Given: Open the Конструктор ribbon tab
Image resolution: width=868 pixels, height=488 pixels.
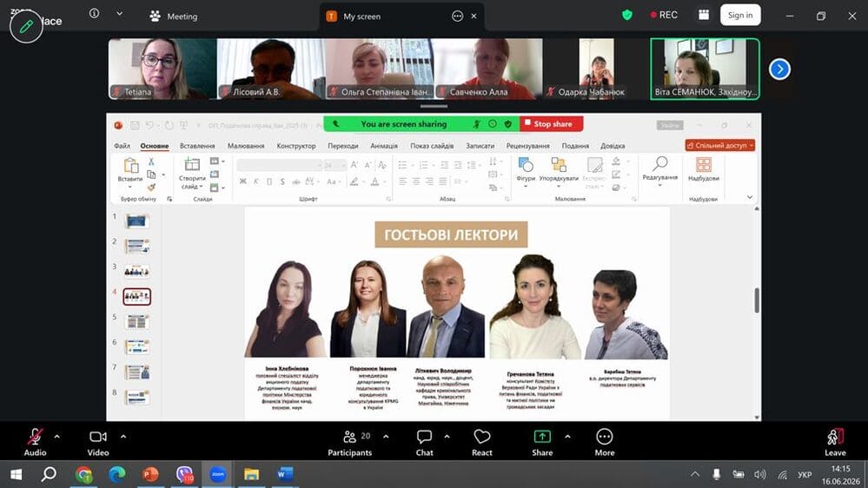Looking at the screenshot, I should (x=296, y=146).
